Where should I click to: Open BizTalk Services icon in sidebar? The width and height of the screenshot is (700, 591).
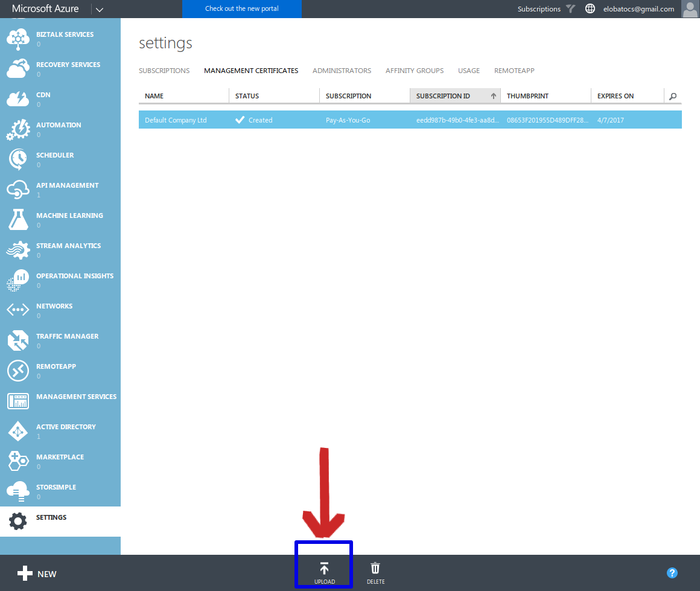point(18,39)
